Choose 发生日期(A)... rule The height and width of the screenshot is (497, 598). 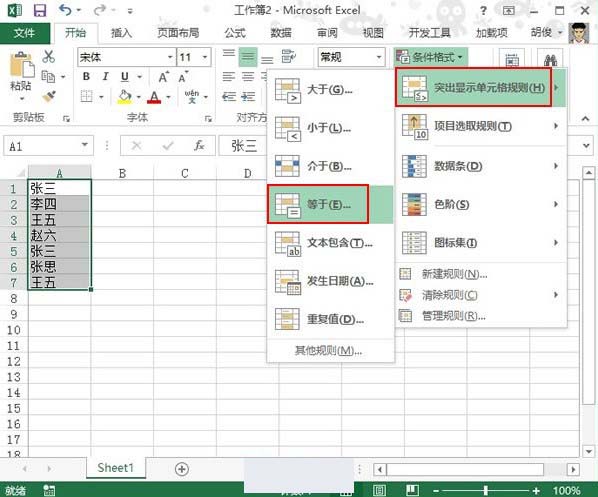330,281
